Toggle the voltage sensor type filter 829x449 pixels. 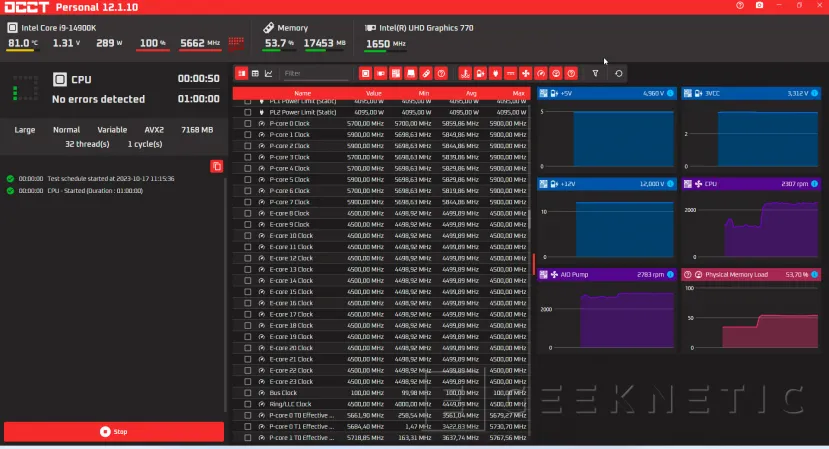480,74
